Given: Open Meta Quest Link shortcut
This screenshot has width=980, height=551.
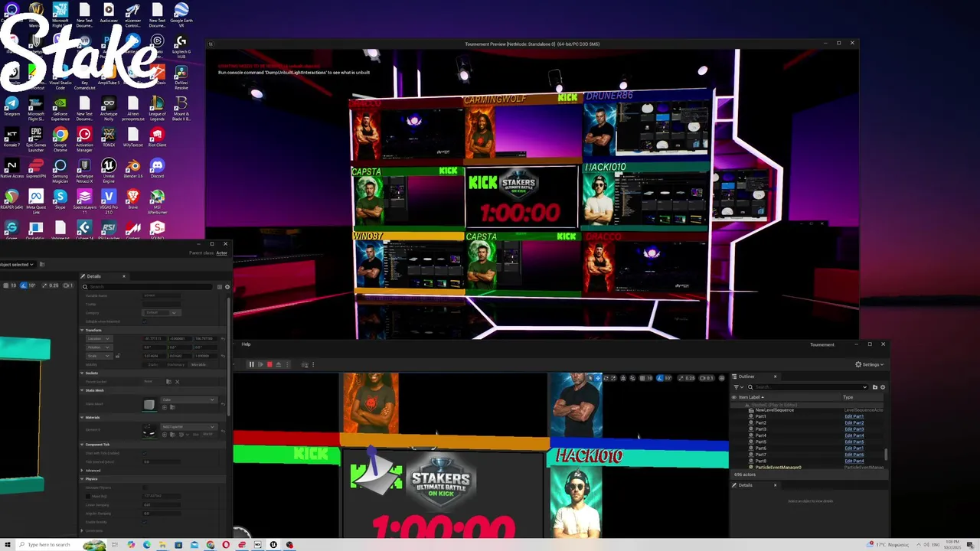Looking at the screenshot, I should click(36, 202).
